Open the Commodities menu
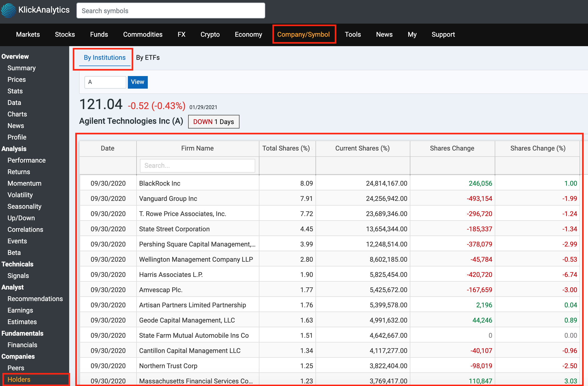 [143, 34]
